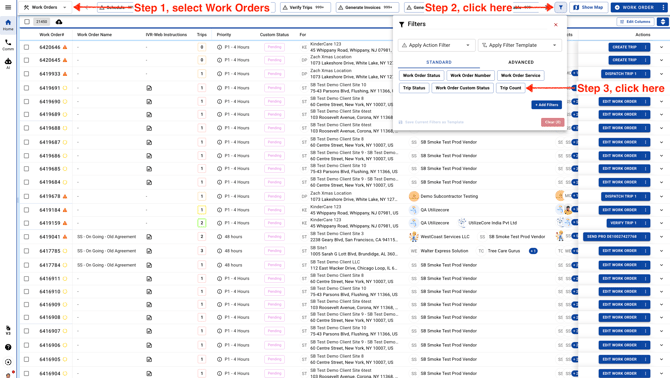Viewport: 670px width, 378px height.
Task: Select the checkbox for work order 6419041
Action: [x=26, y=237]
